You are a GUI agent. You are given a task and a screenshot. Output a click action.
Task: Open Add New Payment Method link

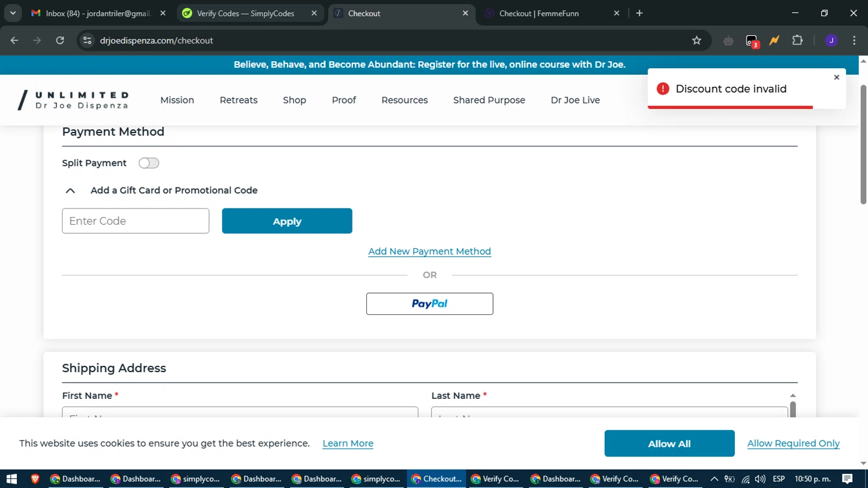coord(429,251)
